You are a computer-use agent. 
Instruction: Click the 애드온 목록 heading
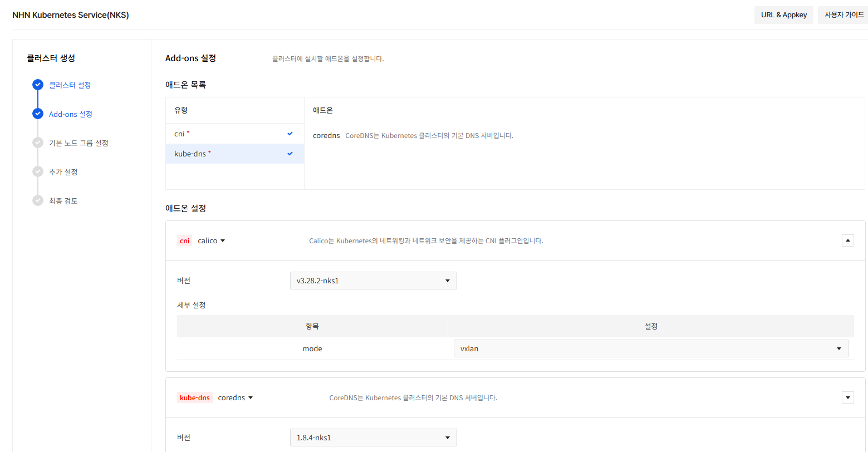185,85
